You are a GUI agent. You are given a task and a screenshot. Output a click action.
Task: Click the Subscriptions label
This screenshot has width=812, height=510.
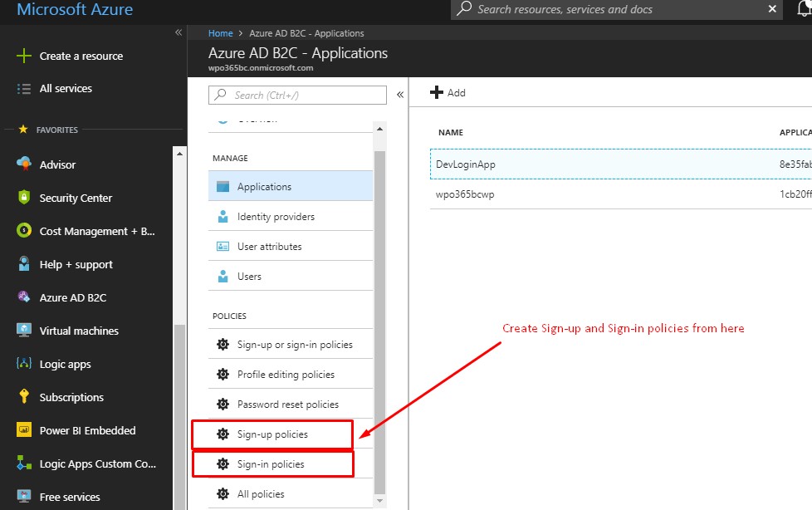(71, 398)
